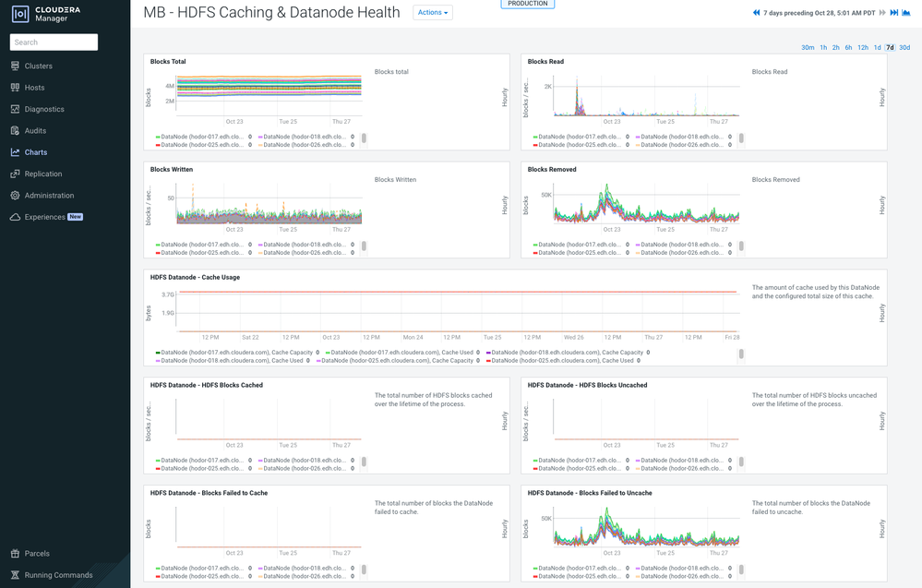
Task: Open Administration via its gear icon
Action: pyautogui.click(x=16, y=195)
